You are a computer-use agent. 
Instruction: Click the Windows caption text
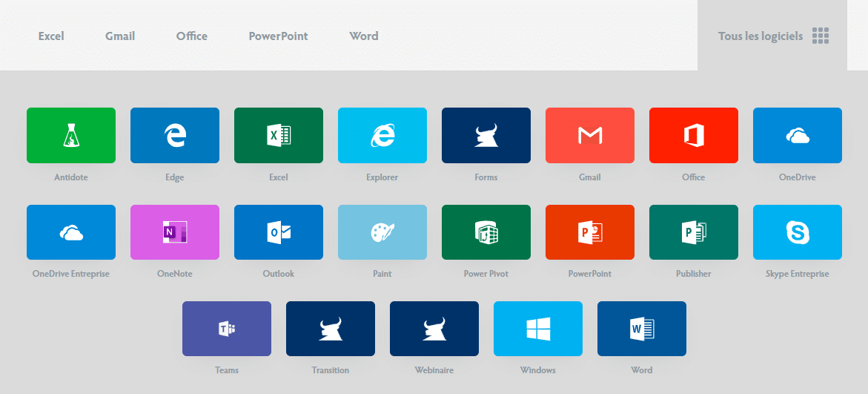click(x=538, y=370)
